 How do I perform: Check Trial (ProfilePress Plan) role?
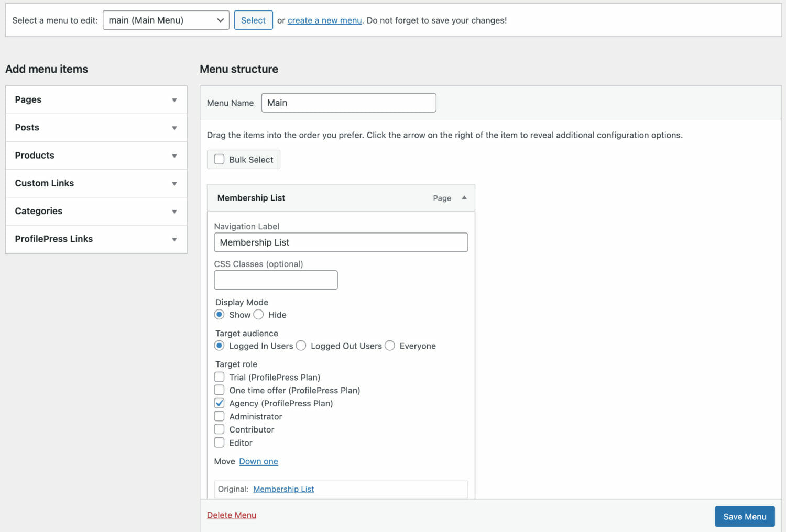point(219,377)
